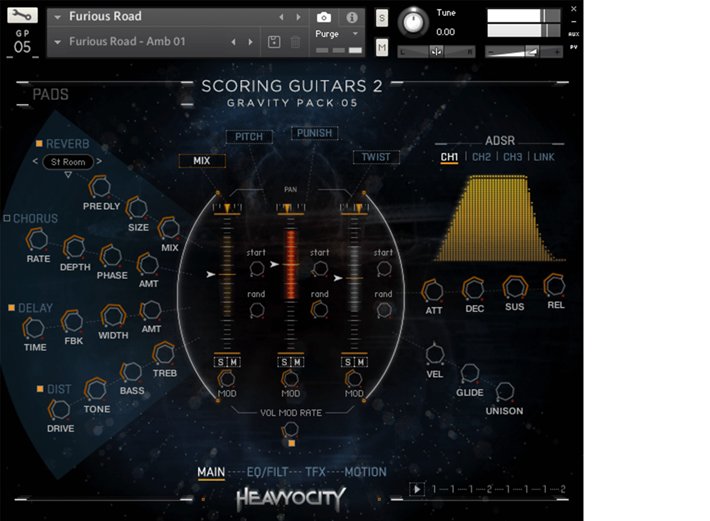Click the trash delete snapshot icon
Image resolution: width=710 pixels, height=521 pixels.
click(x=295, y=42)
